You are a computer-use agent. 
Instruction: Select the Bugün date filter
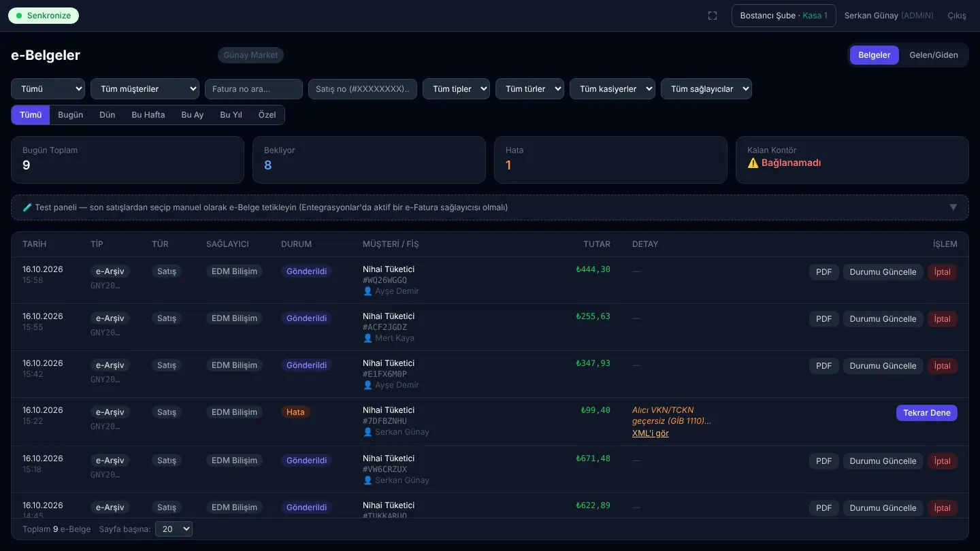tap(71, 115)
